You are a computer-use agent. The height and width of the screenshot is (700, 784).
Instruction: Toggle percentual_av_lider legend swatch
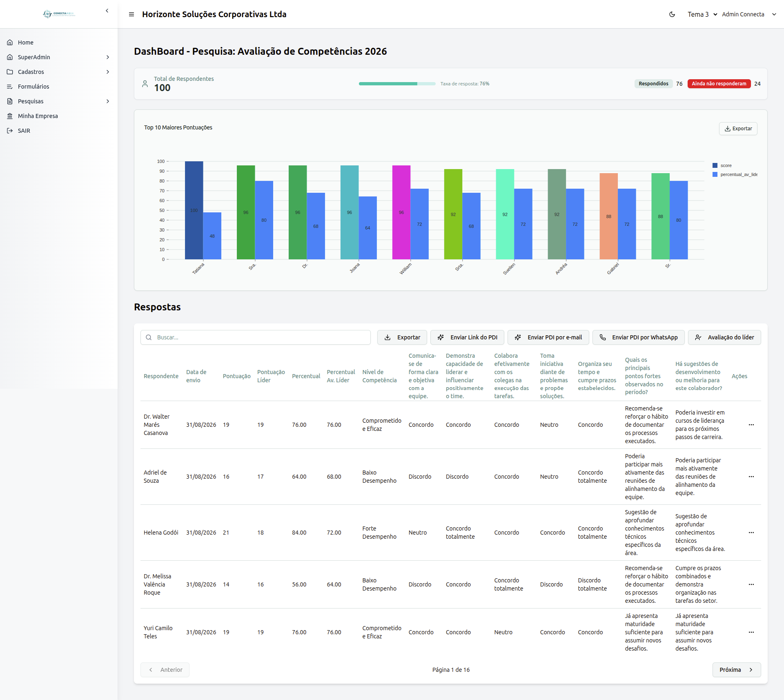[715, 174]
